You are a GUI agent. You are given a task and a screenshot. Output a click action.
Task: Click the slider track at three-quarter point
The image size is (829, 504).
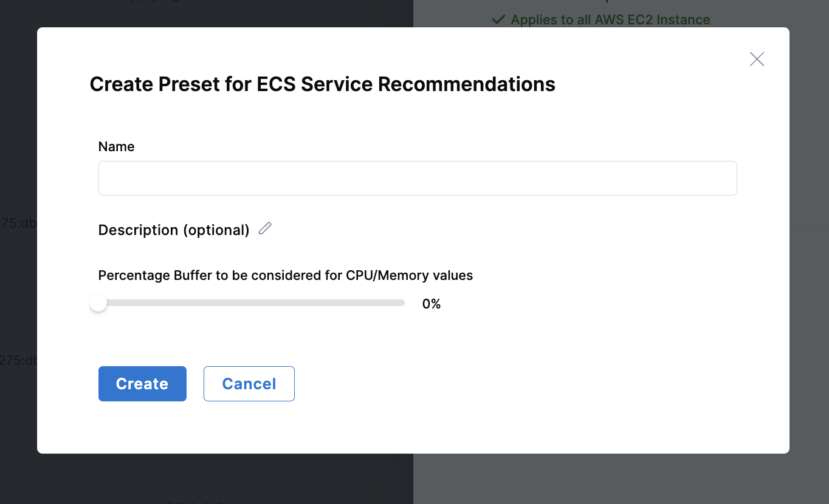tap(328, 303)
